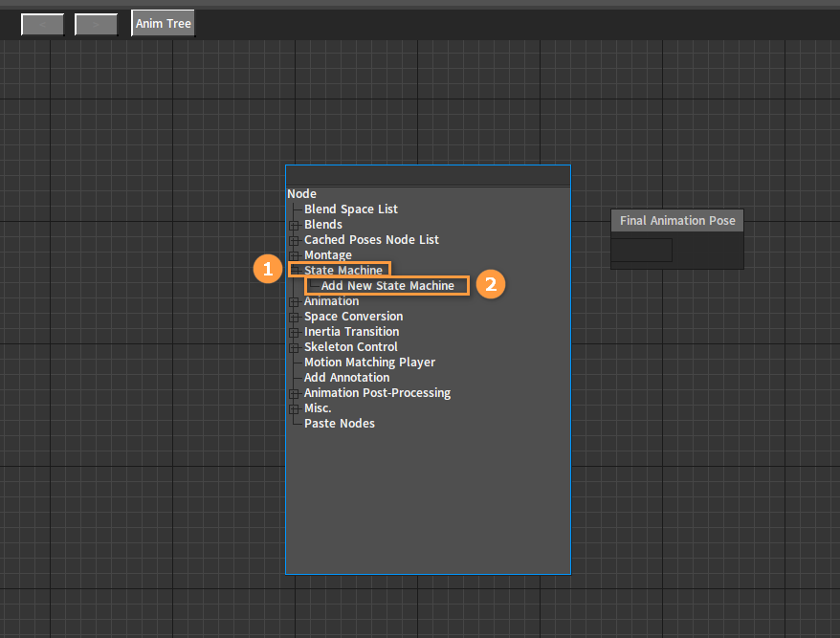The width and height of the screenshot is (840, 638).
Task: Click the back navigation arrow button
Action: click(x=42, y=24)
